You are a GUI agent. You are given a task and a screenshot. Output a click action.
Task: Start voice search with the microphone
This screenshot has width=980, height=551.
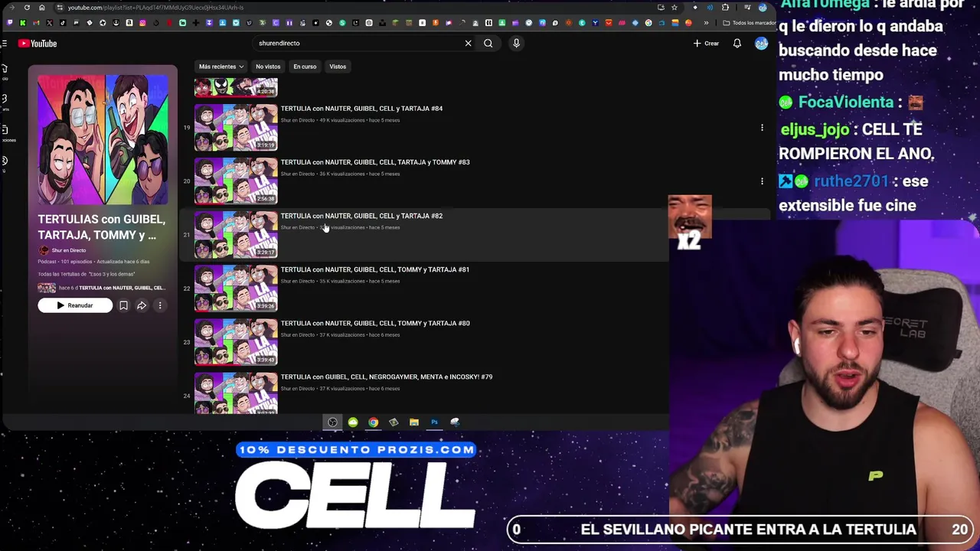tap(516, 44)
